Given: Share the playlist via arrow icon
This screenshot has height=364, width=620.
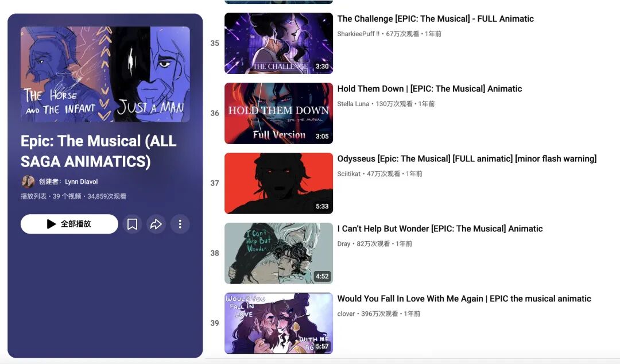Looking at the screenshot, I should (x=156, y=224).
